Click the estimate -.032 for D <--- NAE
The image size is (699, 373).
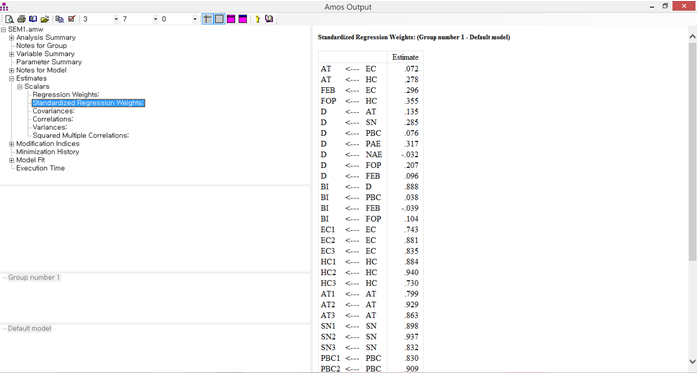coord(410,155)
